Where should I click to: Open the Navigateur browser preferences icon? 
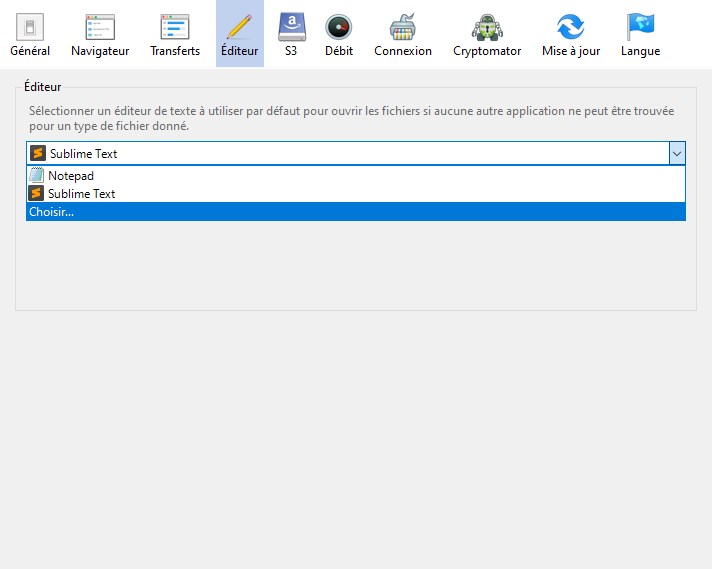tap(100, 27)
